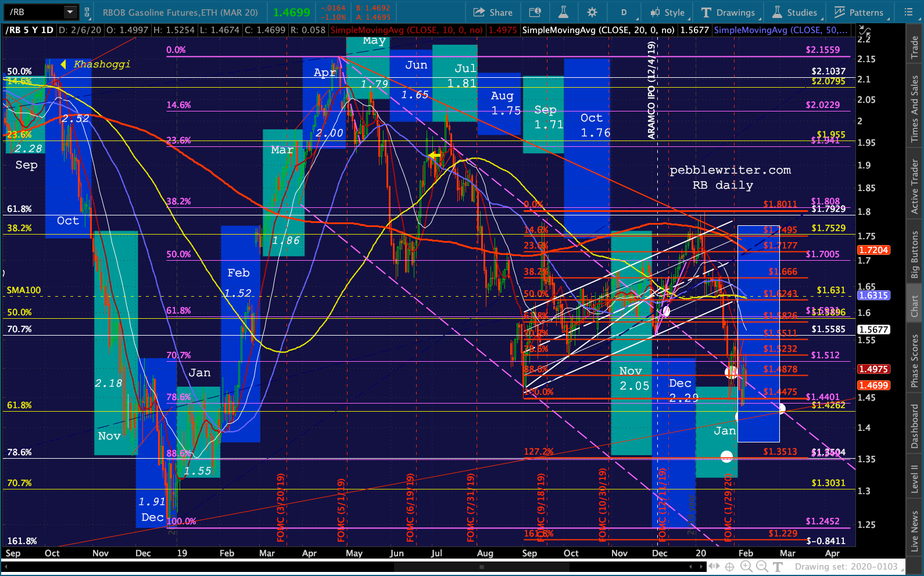Screen dimensions: 924x576
Task: Open the Patterns dropdown
Action: (859, 12)
